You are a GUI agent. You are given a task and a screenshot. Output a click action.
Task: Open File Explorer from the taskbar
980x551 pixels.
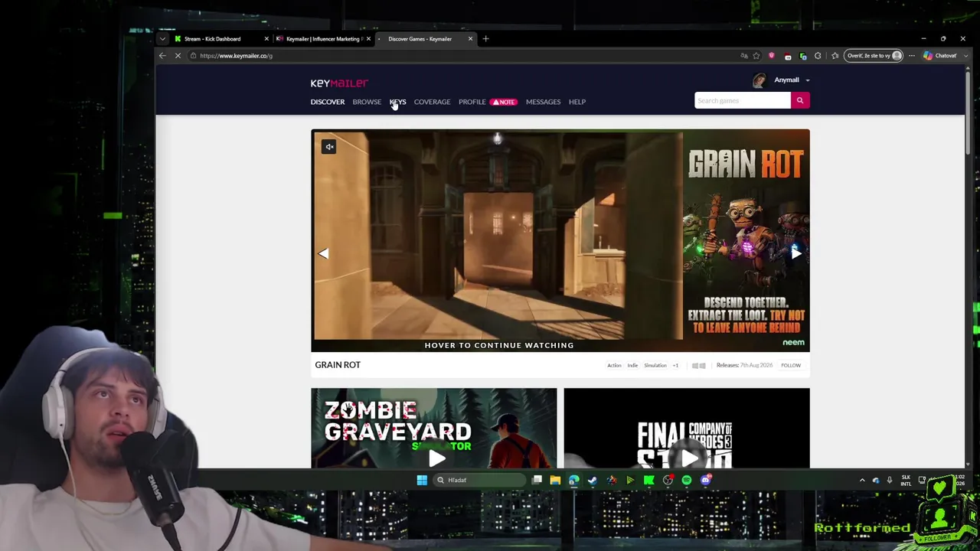pos(555,481)
